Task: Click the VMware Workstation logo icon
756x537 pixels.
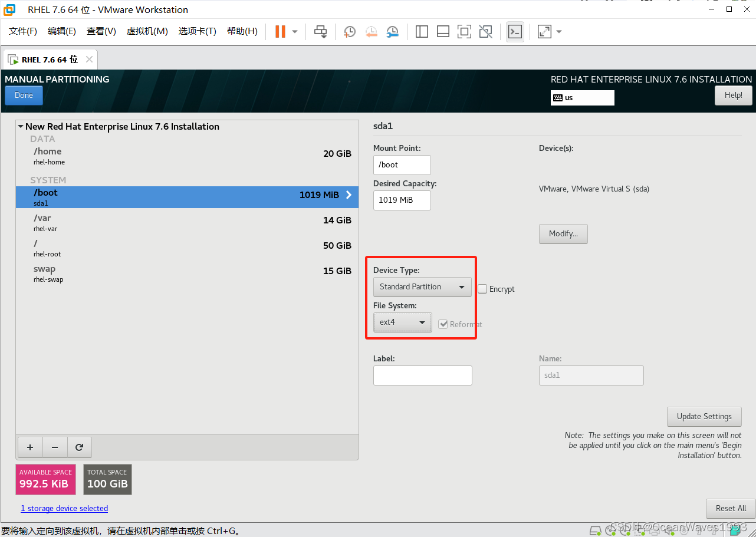Action: (9, 9)
